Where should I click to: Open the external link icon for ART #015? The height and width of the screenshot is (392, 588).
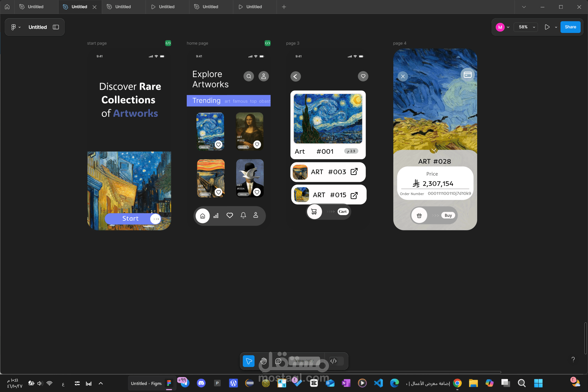(354, 195)
